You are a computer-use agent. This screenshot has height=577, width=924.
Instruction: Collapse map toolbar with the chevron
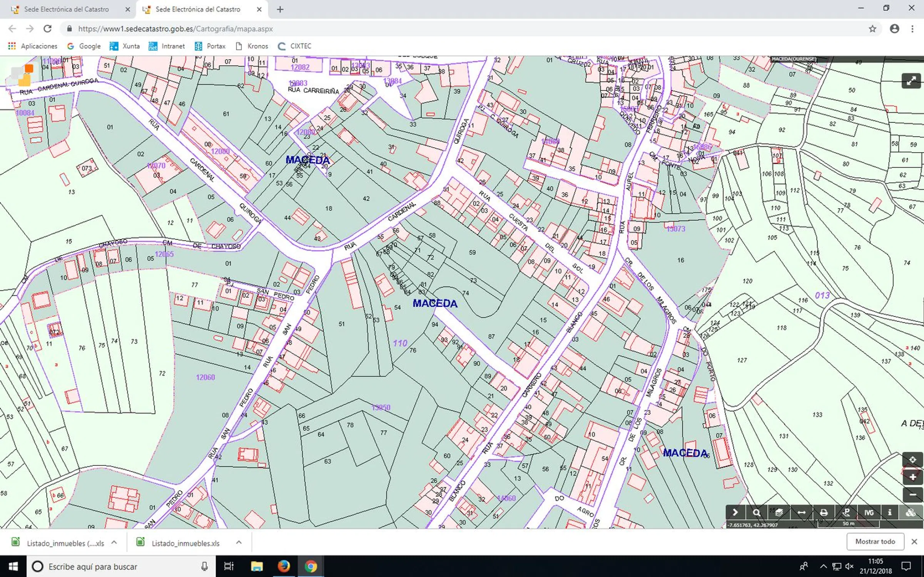(x=735, y=512)
